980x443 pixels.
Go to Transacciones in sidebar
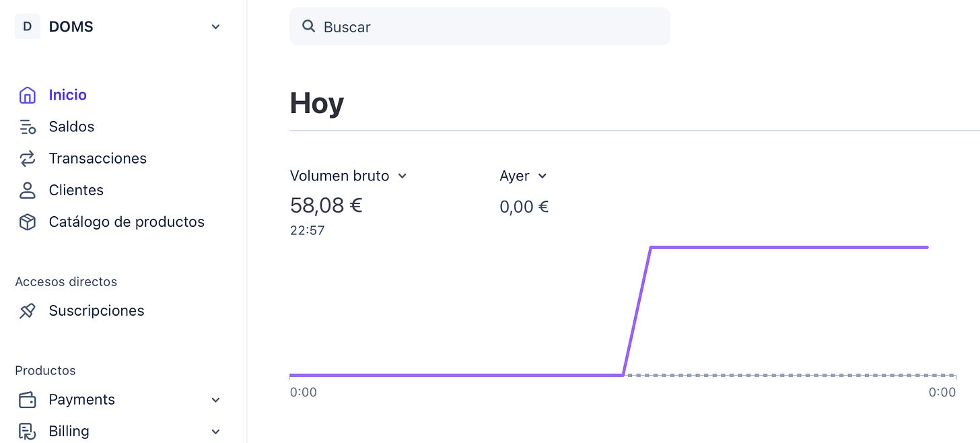[98, 158]
